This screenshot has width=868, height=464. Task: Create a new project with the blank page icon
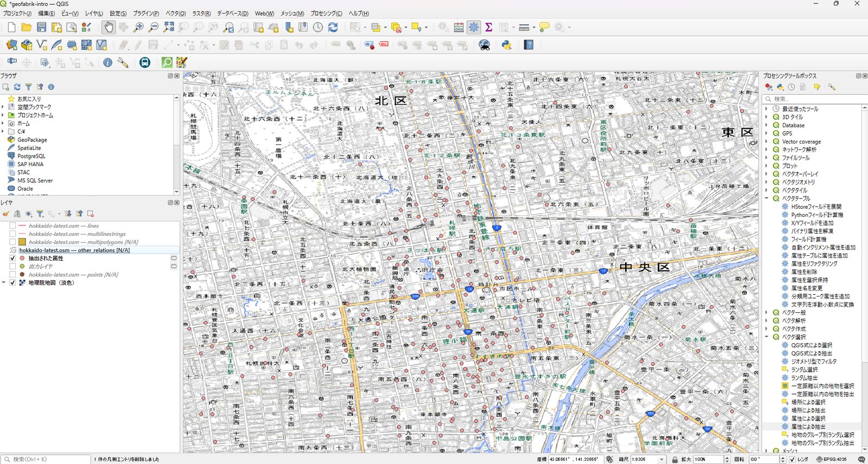pyautogui.click(x=11, y=27)
